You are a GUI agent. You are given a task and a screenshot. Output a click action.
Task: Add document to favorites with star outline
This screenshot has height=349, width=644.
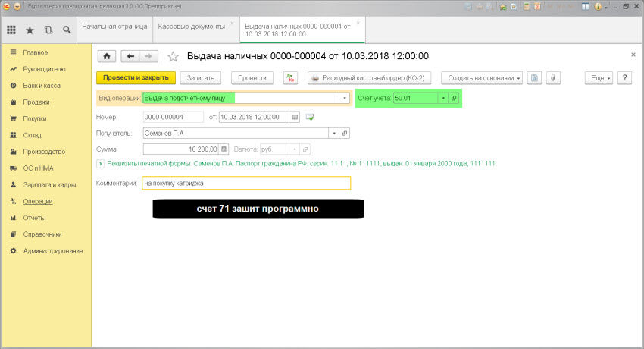tap(172, 56)
